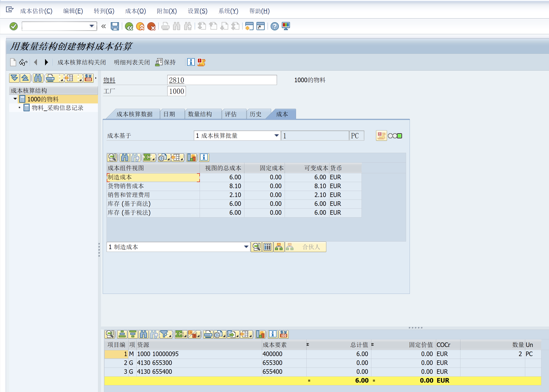Open the 转到(G) menu

[x=104, y=11]
